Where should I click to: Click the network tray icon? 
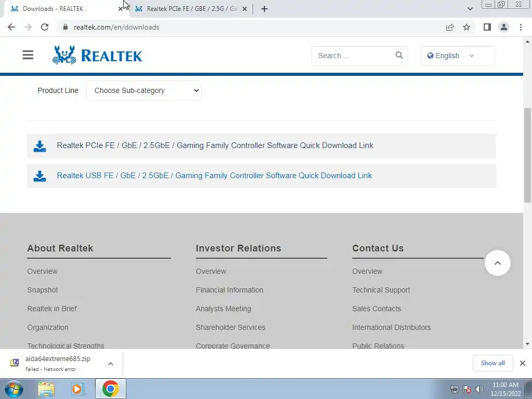tap(454, 389)
